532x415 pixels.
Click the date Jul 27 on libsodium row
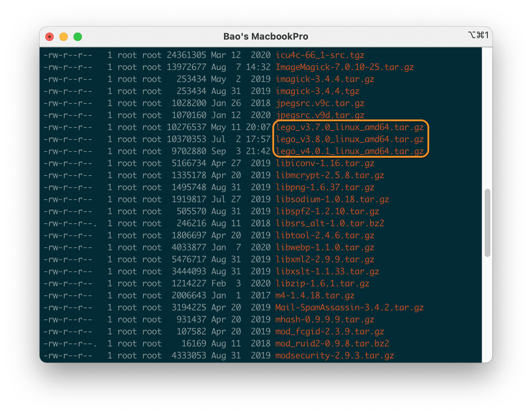click(226, 200)
